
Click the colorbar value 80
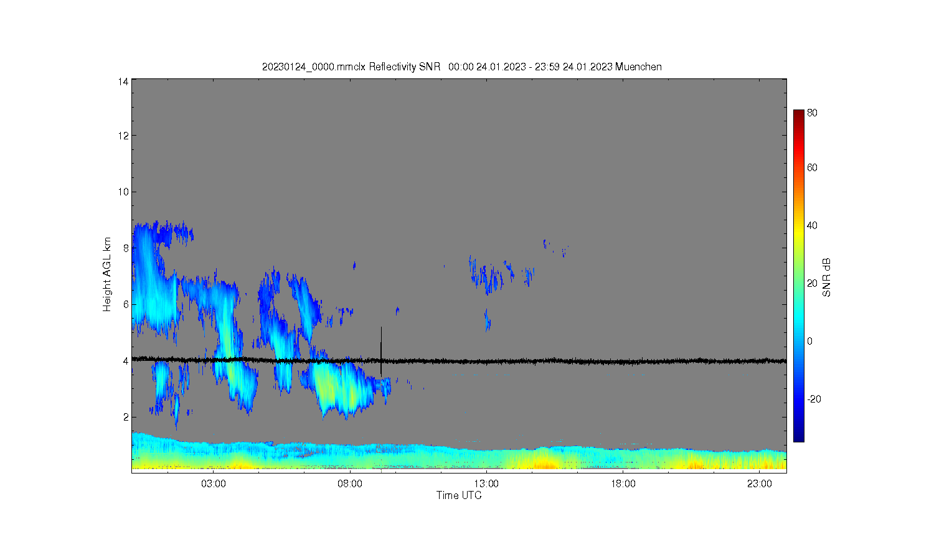(812, 113)
